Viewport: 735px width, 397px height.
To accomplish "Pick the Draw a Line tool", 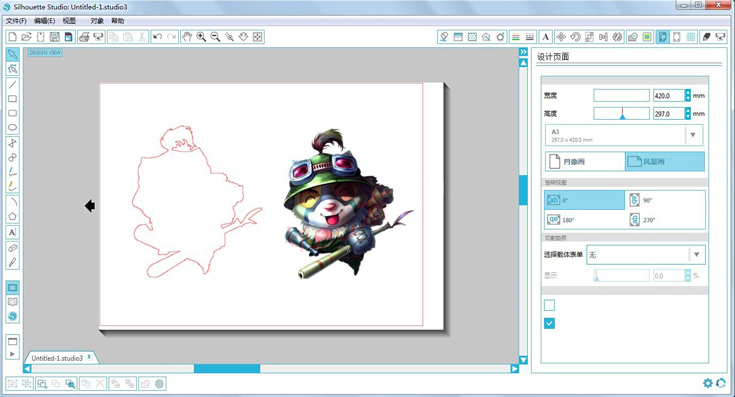I will 13,85.
